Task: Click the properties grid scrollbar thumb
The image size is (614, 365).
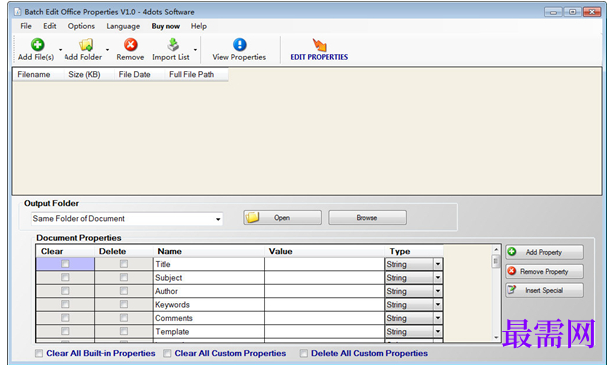Action: point(496,261)
